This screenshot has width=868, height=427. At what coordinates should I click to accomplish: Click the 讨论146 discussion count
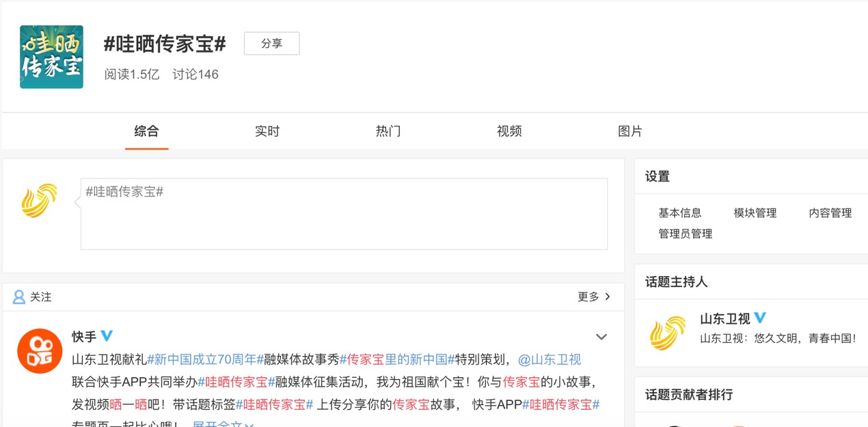click(195, 74)
